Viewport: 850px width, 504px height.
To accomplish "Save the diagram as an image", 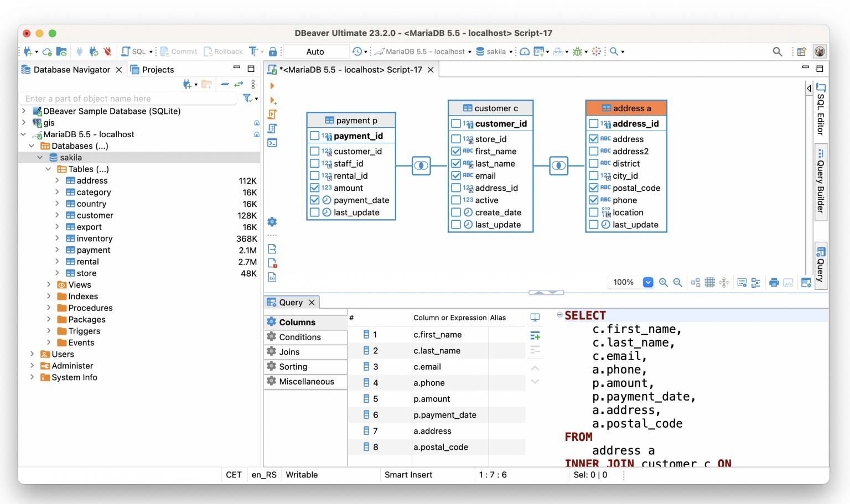I will pyautogui.click(x=788, y=282).
